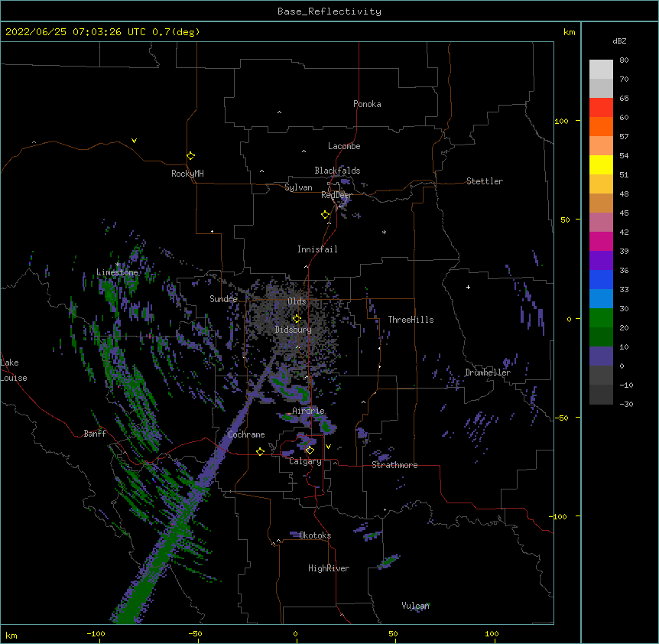Click the white asterisk marker above Limestone
The image size is (659, 644).
[118, 265]
